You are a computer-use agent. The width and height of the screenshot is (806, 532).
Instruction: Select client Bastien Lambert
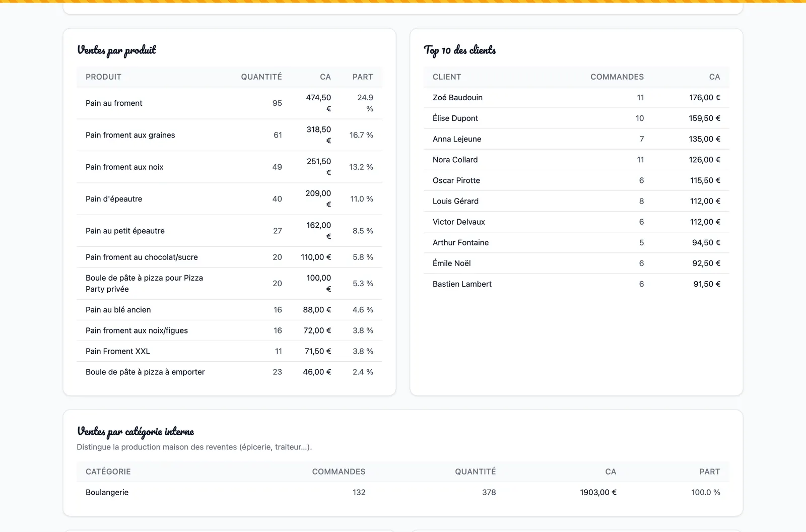click(x=462, y=284)
